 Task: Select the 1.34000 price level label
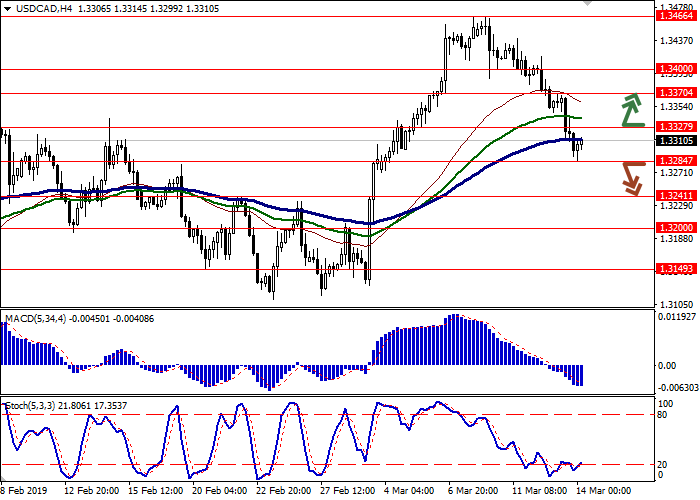pos(676,69)
